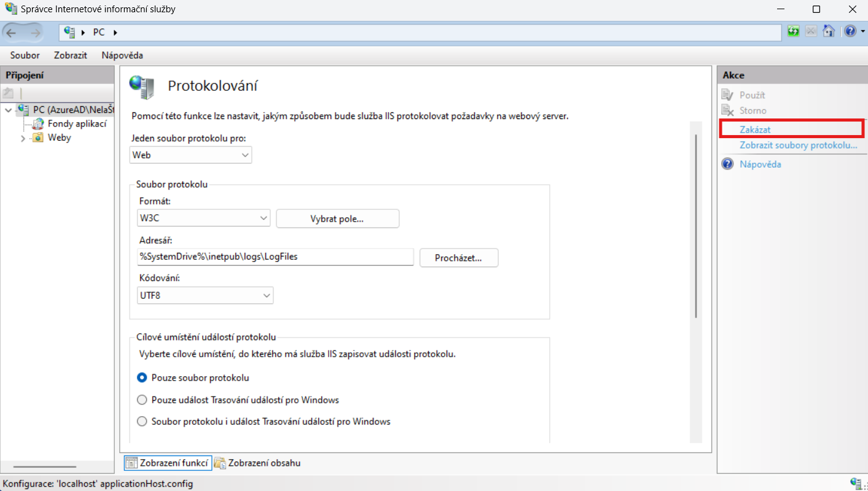Select the PC server node icon
Image resolution: width=868 pixels, height=491 pixels.
click(24, 110)
